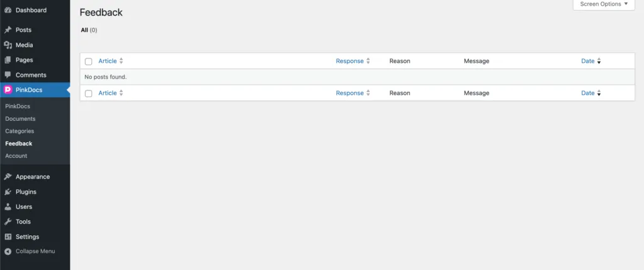Click the Article column header link
The image size is (644, 270).
click(108, 61)
